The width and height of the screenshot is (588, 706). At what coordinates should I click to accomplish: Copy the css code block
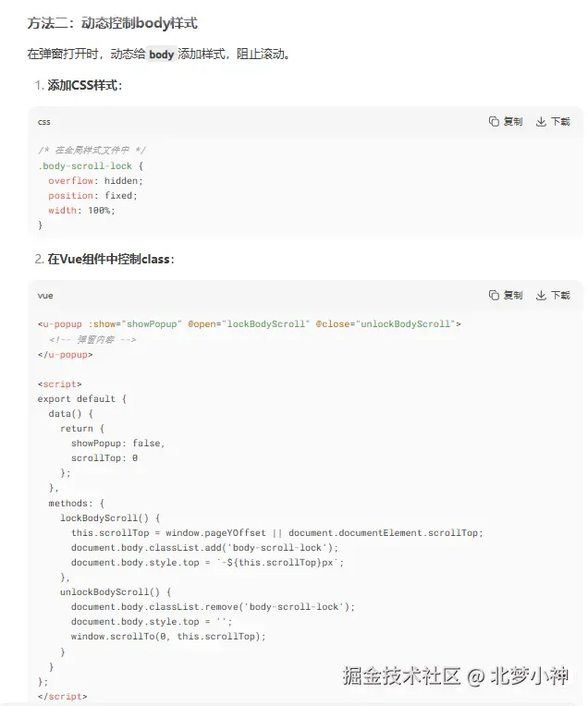[x=506, y=121]
